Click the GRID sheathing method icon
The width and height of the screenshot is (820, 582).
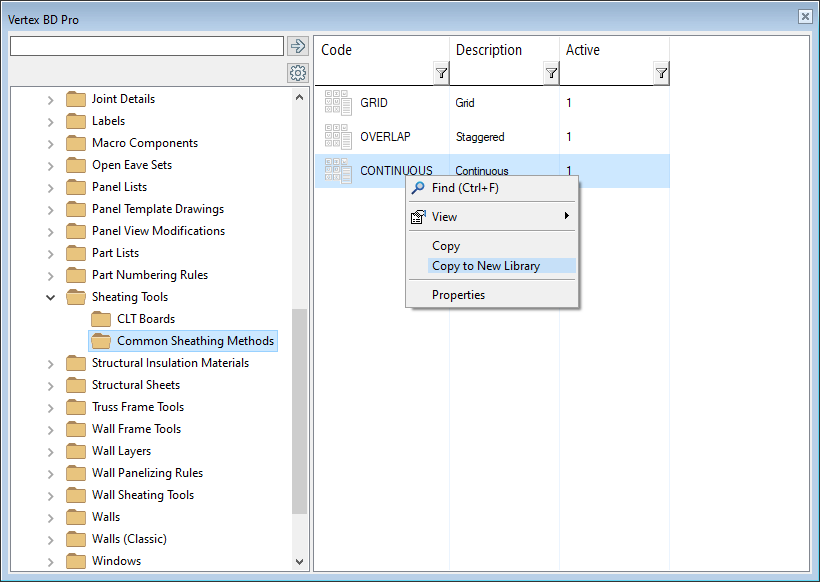coord(338,103)
